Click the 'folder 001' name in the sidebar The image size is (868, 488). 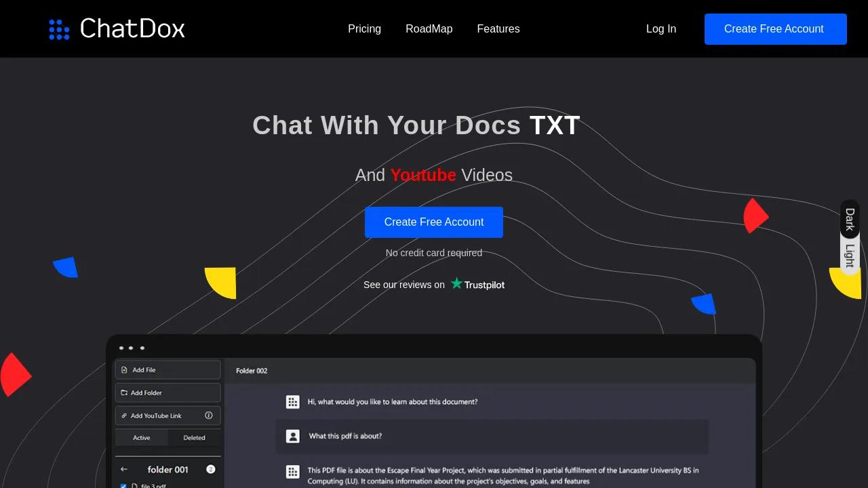point(168,469)
